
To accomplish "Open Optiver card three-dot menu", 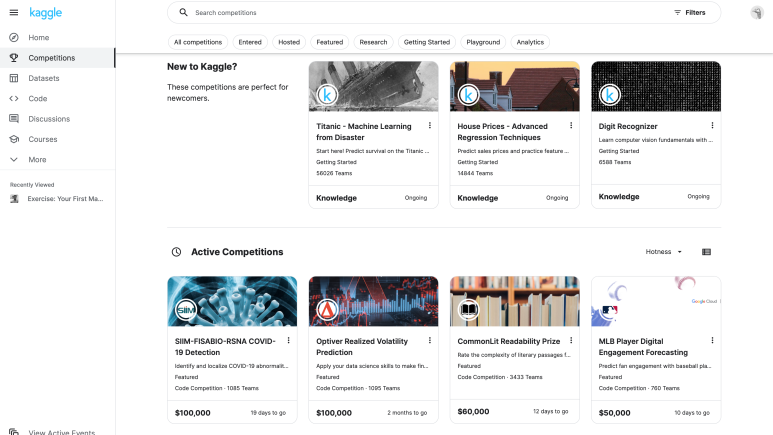I will 430,340.
